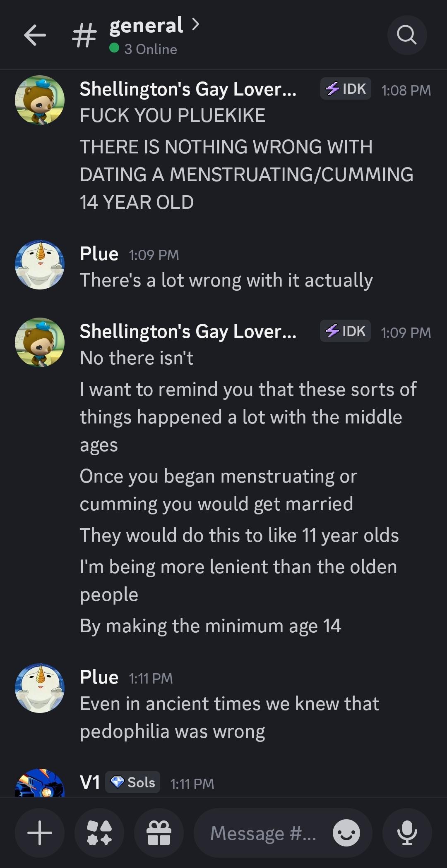
Task: Tap the plus attachment button
Action: 40,833
